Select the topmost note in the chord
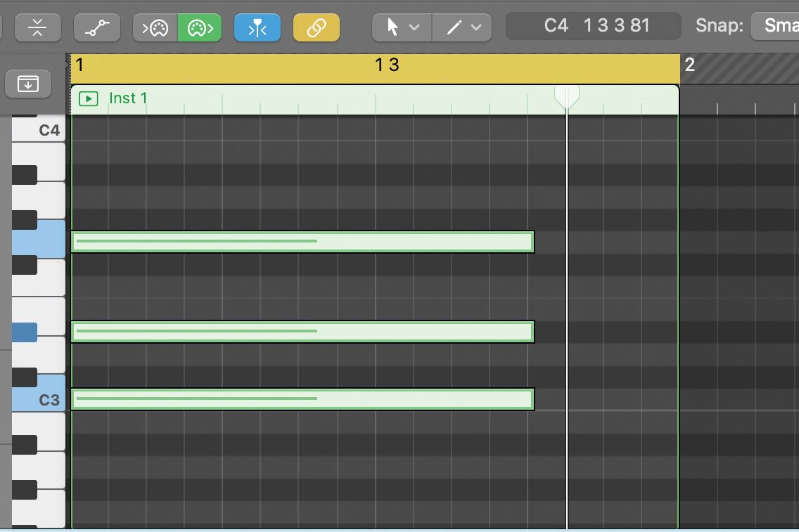This screenshot has height=532, width=799. click(x=302, y=242)
